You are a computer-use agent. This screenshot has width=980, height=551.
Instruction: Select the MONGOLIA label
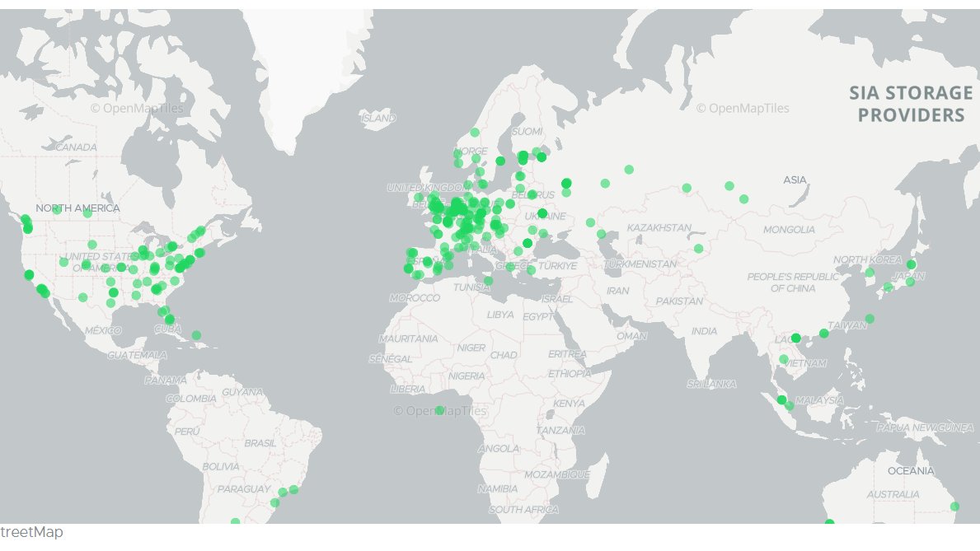(789, 230)
